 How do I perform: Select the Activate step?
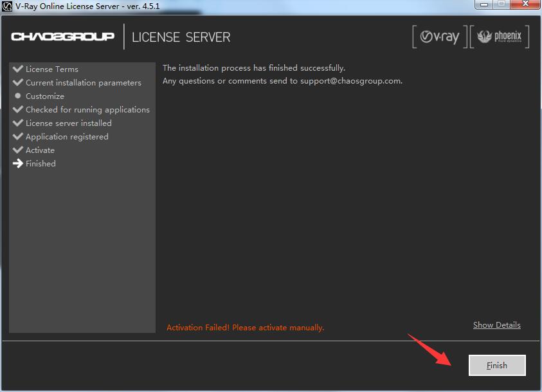40,150
